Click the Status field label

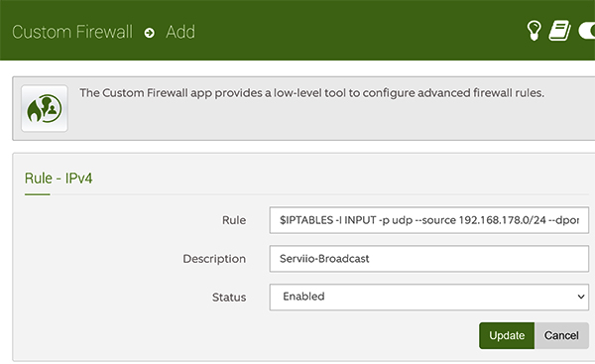point(229,298)
